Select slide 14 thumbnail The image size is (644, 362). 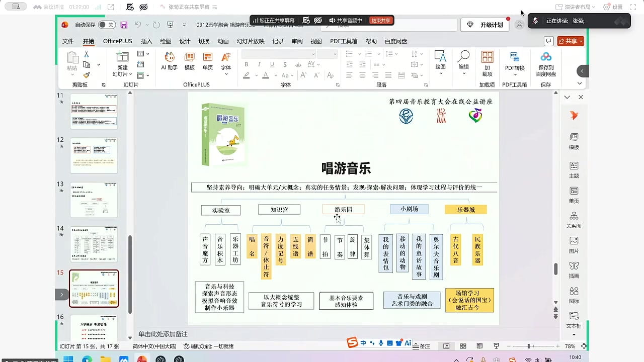94,244
